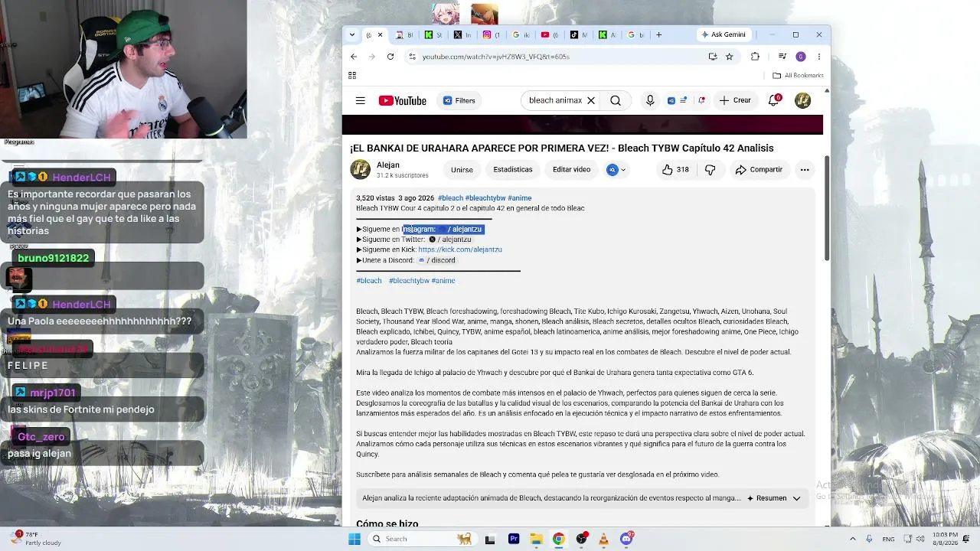Open Chrome three-dot menu
This screenshot has width=980, height=551.
[818, 57]
